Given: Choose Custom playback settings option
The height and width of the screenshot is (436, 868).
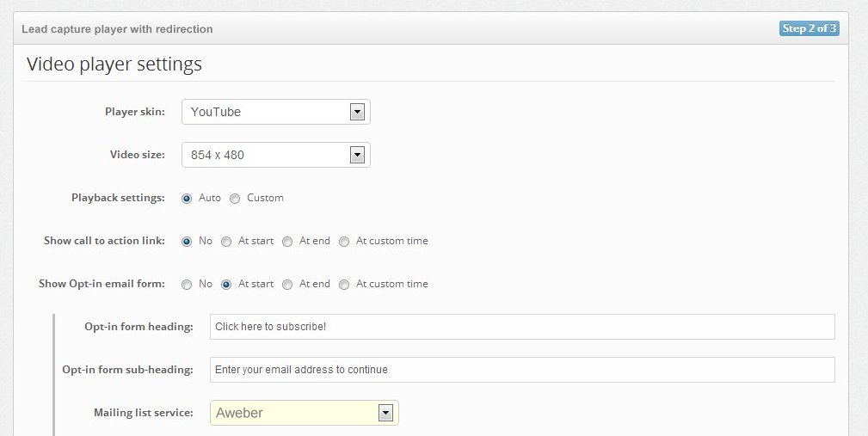Looking at the screenshot, I should [235, 198].
